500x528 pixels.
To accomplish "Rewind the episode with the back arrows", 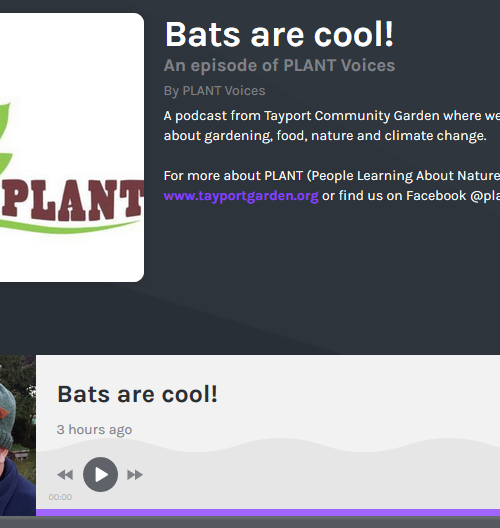I will tap(65, 475).
